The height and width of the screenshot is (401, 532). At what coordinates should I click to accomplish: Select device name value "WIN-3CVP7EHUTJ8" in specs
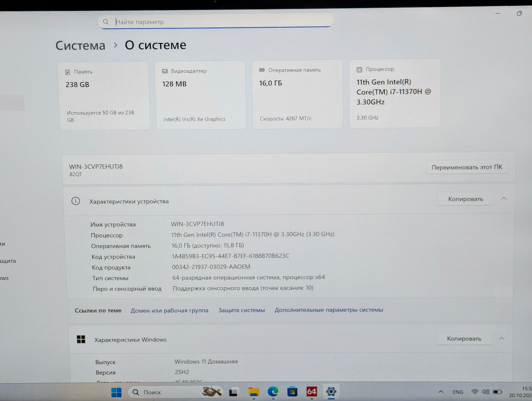pyautogui.click(x=198, y=224)
